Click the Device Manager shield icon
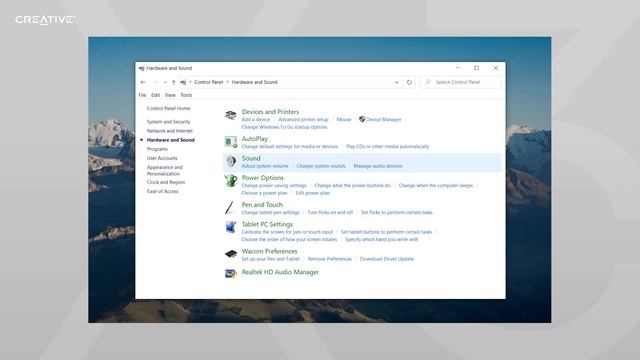The height and width of the screenshot is (360, 640). 362,119
